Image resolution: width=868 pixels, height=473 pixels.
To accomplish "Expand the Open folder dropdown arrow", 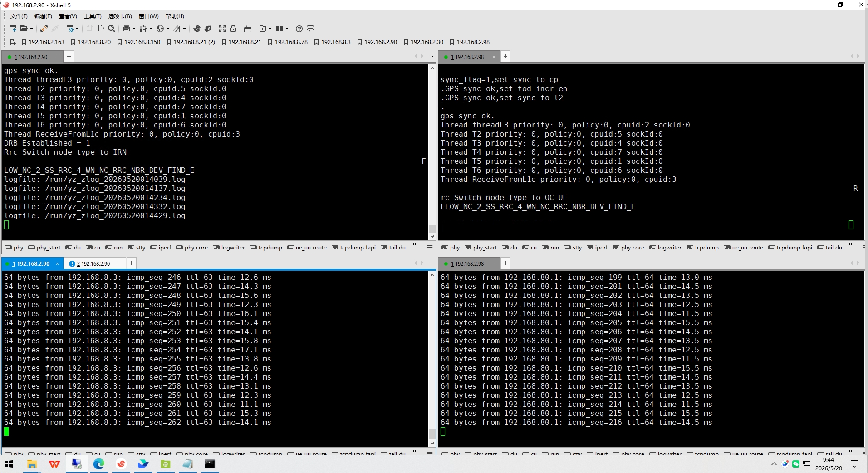I will coord(32,29).
